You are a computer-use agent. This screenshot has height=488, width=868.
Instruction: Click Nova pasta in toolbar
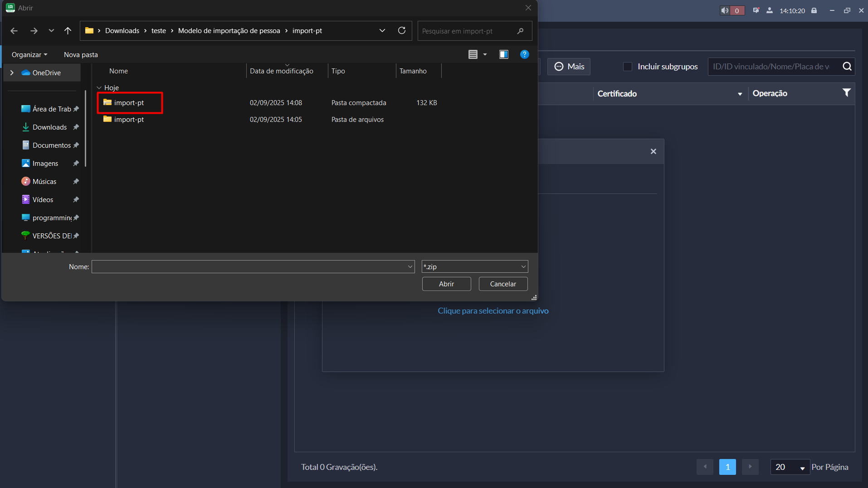[81, 55]
